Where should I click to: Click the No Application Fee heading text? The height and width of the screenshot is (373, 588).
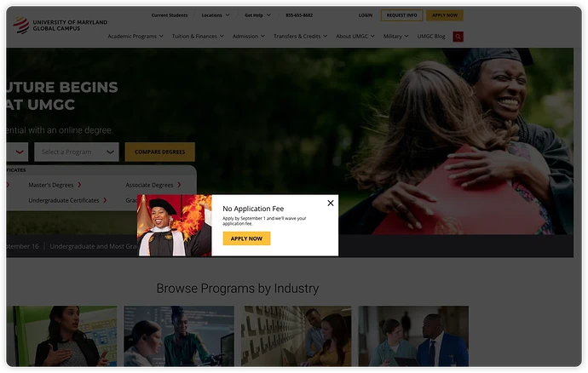pyautogui.click(x=253, y=209)
